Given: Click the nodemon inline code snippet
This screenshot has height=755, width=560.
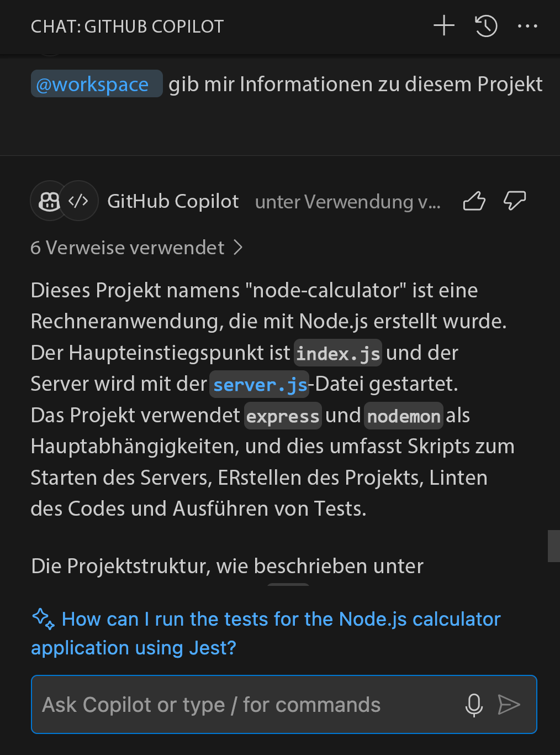Looking at the screenshot, I should point(404,416).
